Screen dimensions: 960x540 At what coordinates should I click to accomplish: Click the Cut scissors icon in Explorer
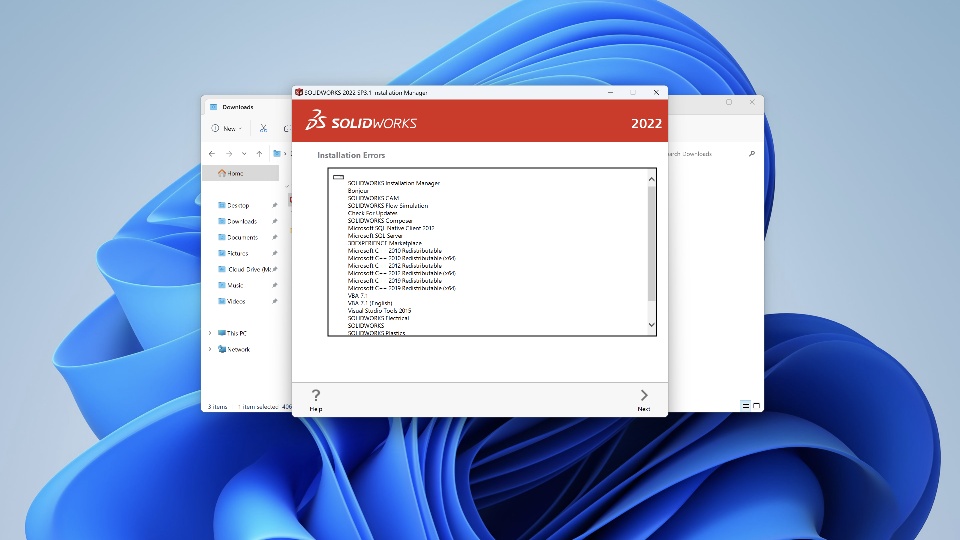point(263,129)
